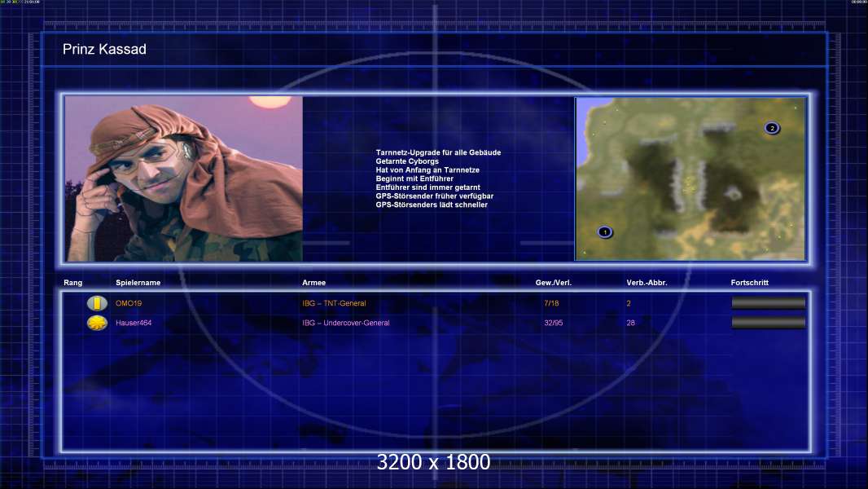This screenshot has height=489, width=868.
Task: Select start position marker 2 on minimap
Action: [x=772, y=128]
